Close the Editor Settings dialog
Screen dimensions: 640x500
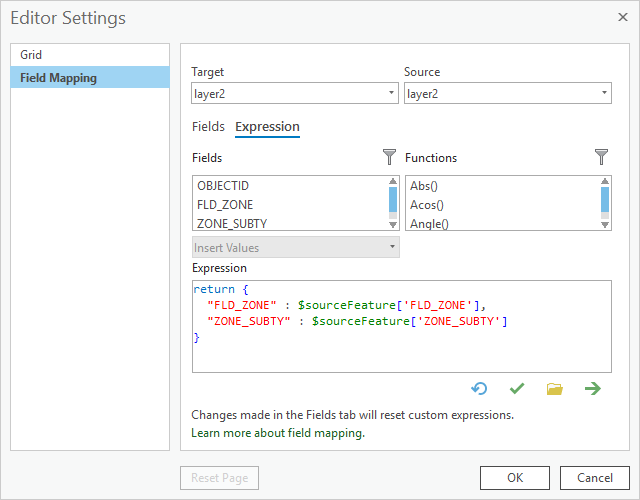(622, 17)
